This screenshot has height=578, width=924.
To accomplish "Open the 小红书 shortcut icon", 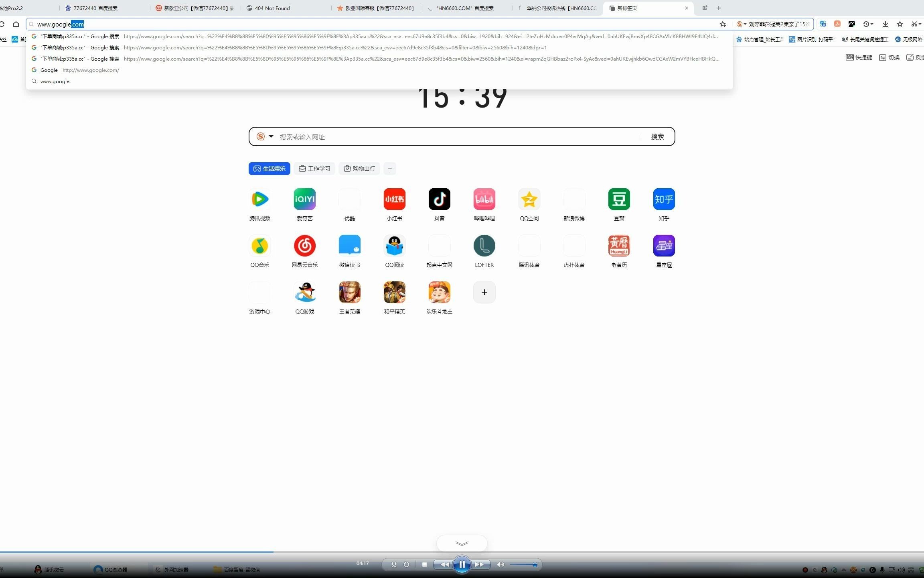I will (395, 199).
